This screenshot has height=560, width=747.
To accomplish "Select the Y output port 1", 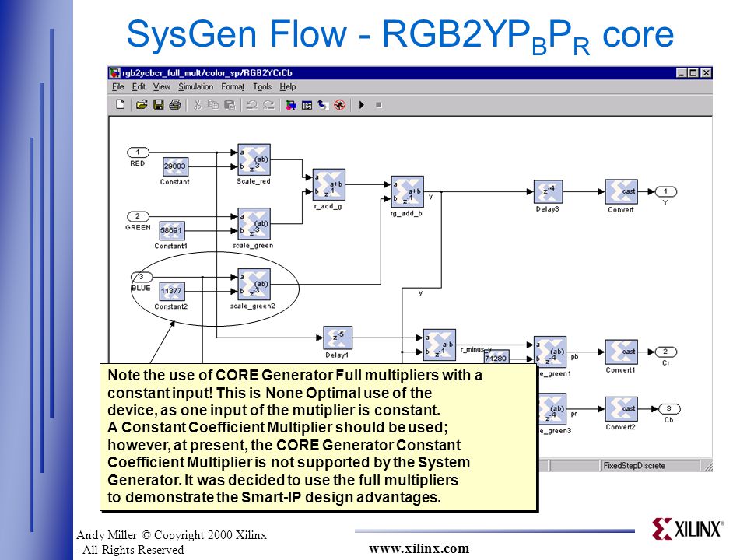I will pyautogui.click(x=666, y=192).
